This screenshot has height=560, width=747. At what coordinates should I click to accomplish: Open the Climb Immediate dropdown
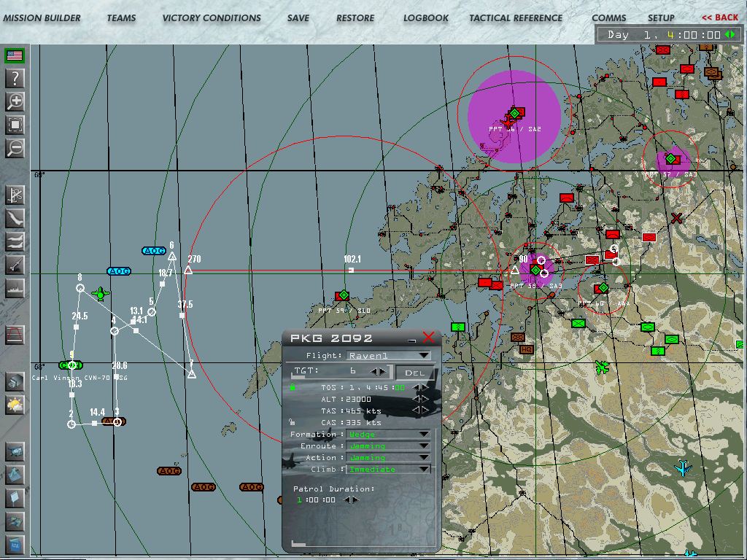coord(388,470)
